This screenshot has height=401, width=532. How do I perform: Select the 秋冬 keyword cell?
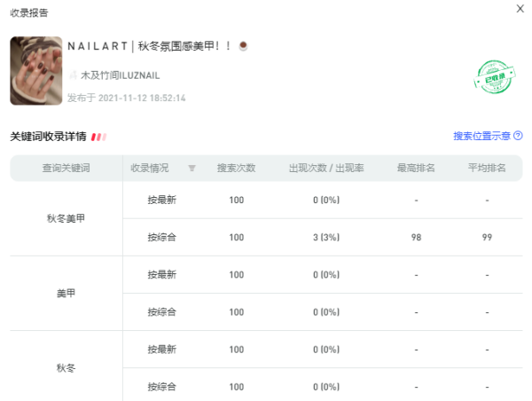coord(66,367)
